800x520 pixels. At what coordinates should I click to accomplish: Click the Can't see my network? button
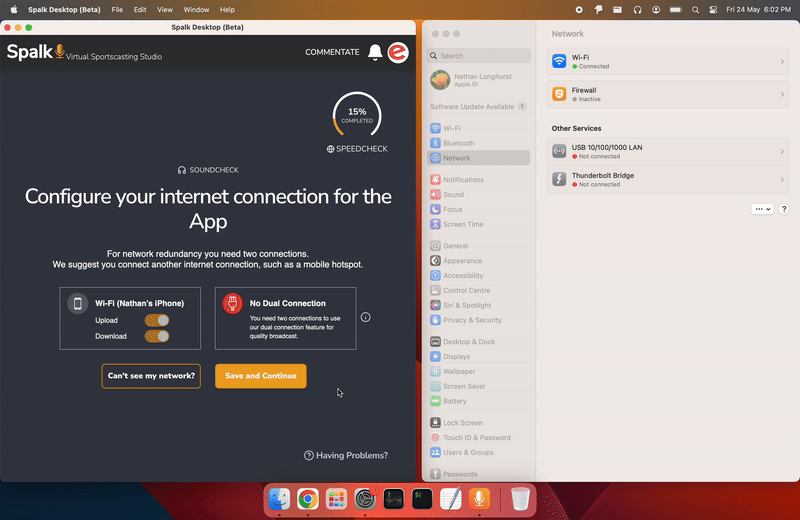(151, 376)
